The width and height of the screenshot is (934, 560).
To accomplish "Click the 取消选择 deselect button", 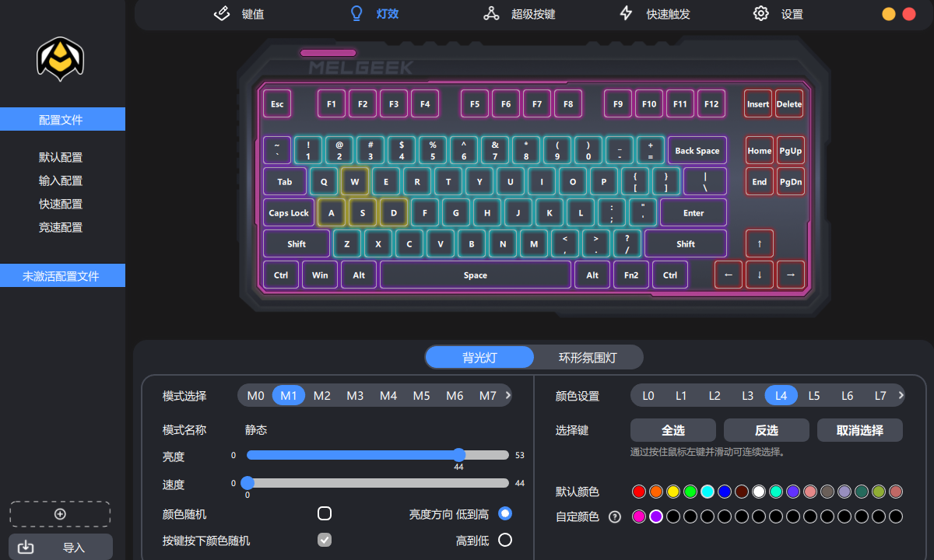I will click(x=859, y=430).
